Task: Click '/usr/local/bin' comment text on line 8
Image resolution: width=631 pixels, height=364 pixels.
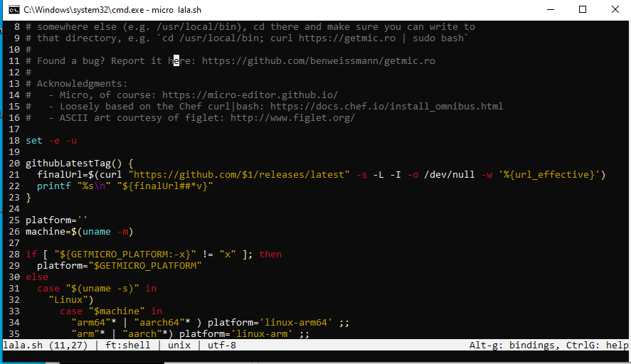Action: (x=196, y=27)
